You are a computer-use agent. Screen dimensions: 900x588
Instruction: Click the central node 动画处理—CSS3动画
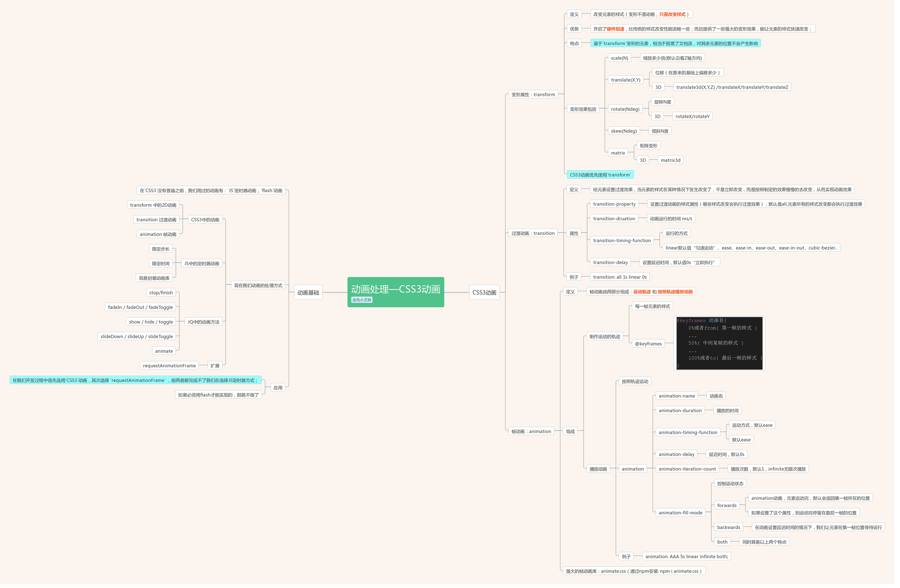pyautogui.click(x=395, y=289)
